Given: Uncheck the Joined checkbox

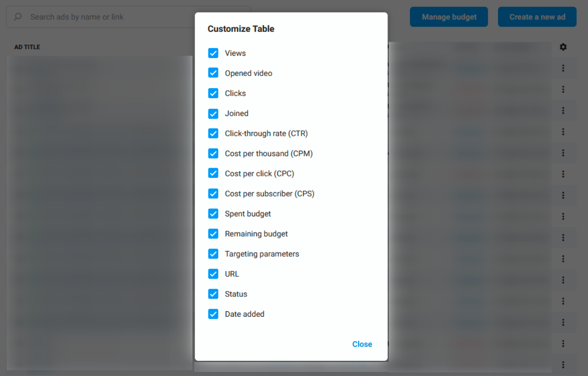Looking at the screenshot, I should [213, 113].
